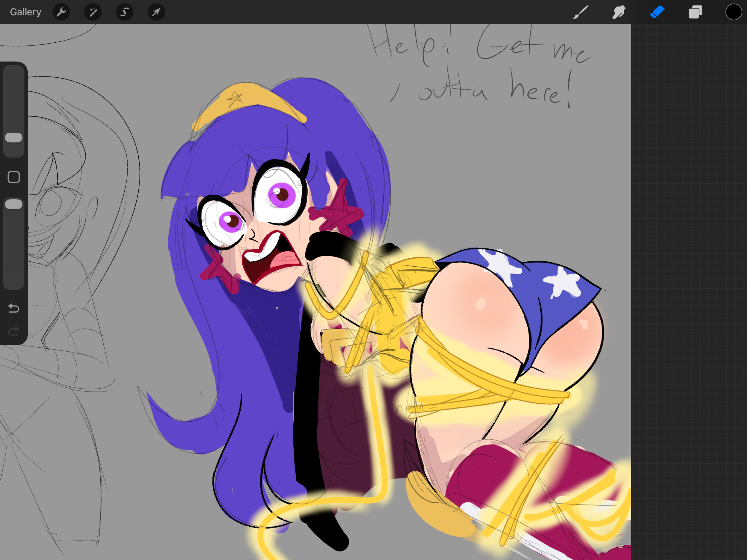Open the Actions wrench menu
The width and height of the screenshot is (747, 560).
61,12
